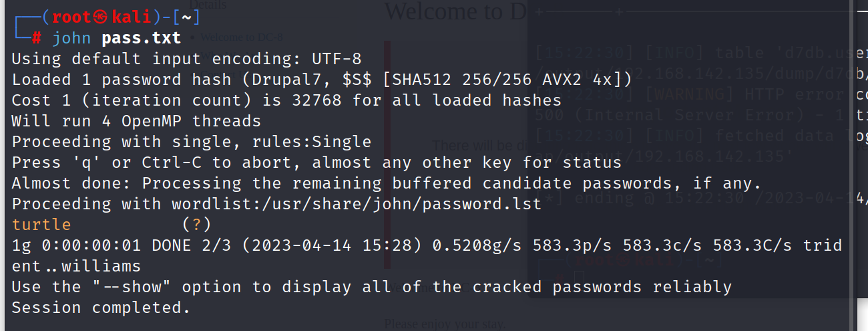Click the dimmed "Welcome to D" page heading

coord(454,11)
